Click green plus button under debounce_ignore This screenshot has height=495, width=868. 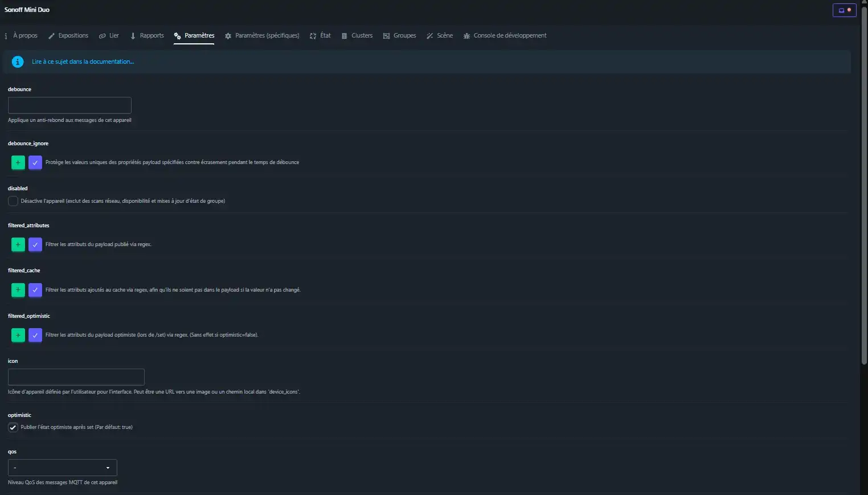click(x=18, y=162)
